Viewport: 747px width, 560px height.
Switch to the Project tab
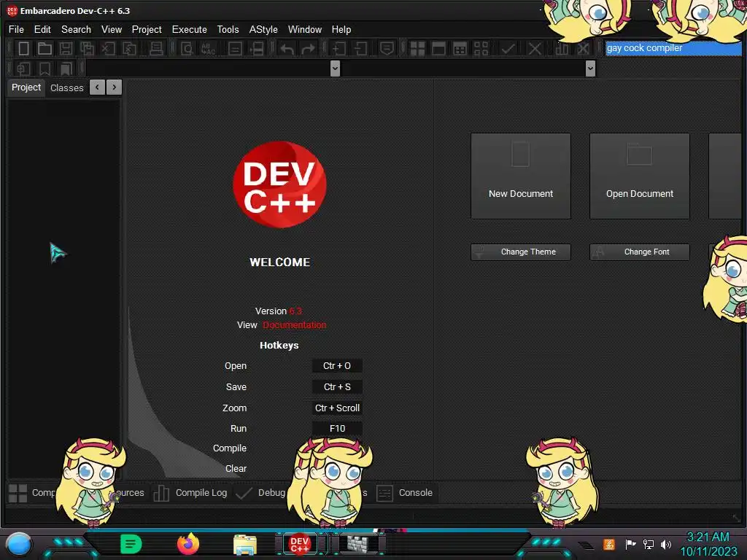(26, 87)
